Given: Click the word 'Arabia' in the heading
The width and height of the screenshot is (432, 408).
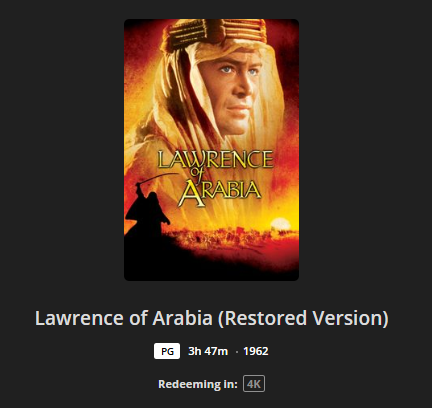Looking at the screenshot, I should pyautogui.click(x=182, y=318).
